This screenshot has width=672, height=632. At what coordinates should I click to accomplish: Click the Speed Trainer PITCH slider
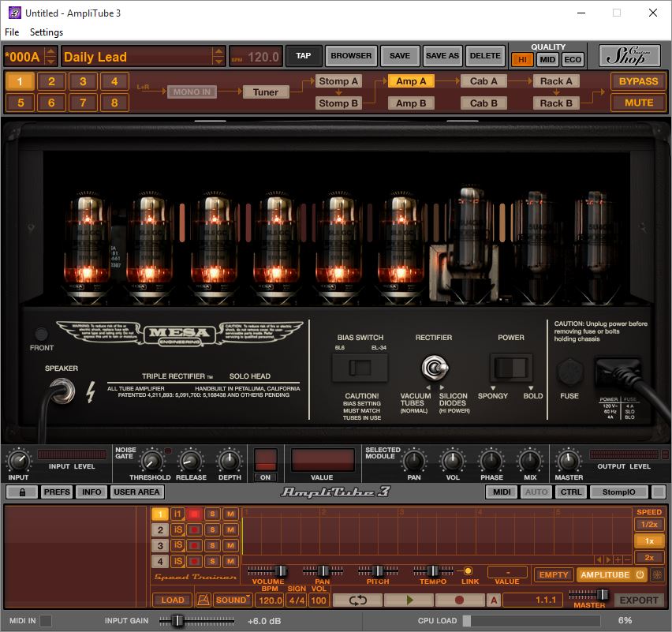tap(378, 571)
